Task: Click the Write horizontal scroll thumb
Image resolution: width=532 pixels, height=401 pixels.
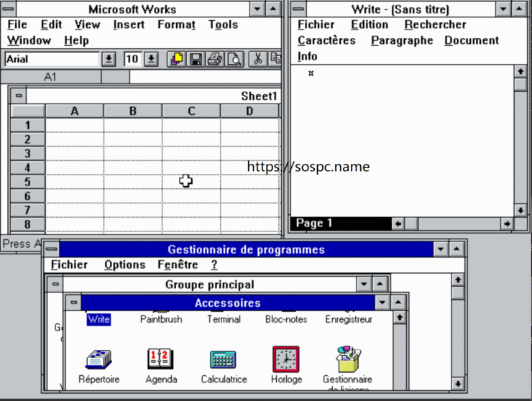Action: point(412,224)
